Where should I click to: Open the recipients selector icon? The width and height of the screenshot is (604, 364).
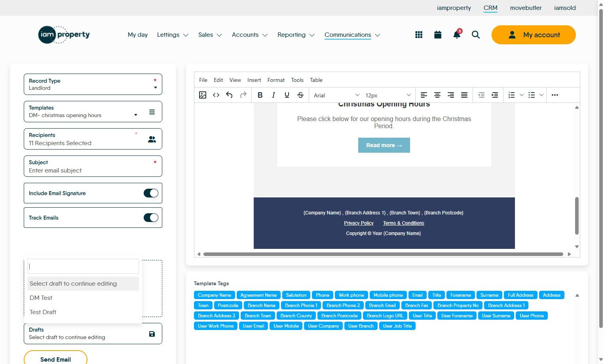coord(152,139)
